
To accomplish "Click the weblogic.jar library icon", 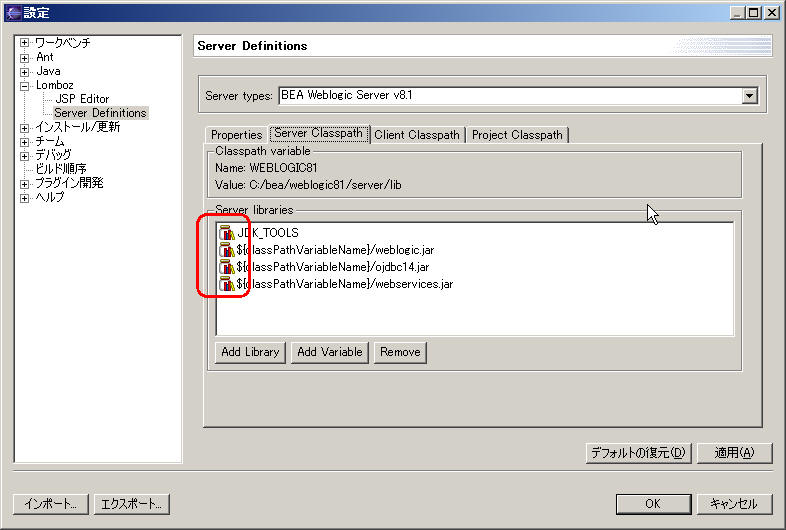I will pos(226,249).
